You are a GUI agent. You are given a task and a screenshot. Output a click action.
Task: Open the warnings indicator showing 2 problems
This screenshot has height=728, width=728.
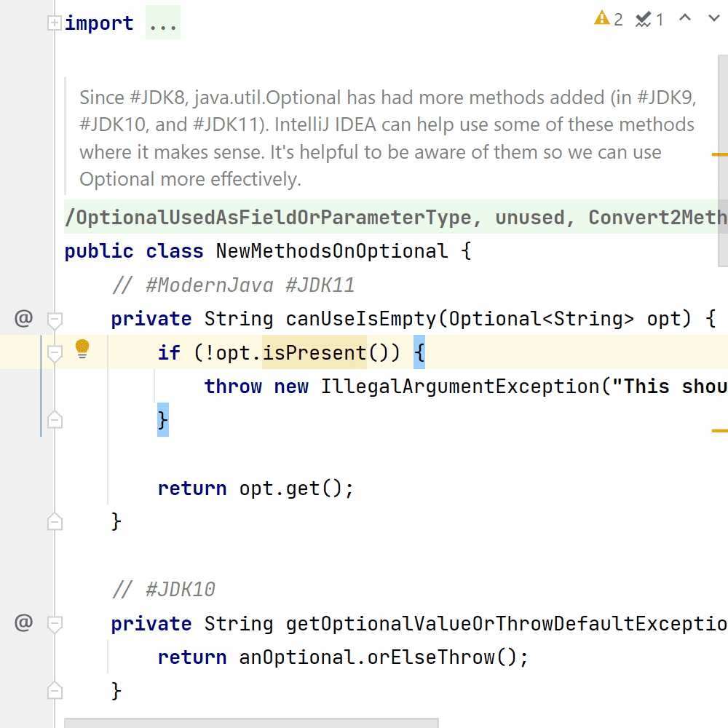[x=608, y=19]
